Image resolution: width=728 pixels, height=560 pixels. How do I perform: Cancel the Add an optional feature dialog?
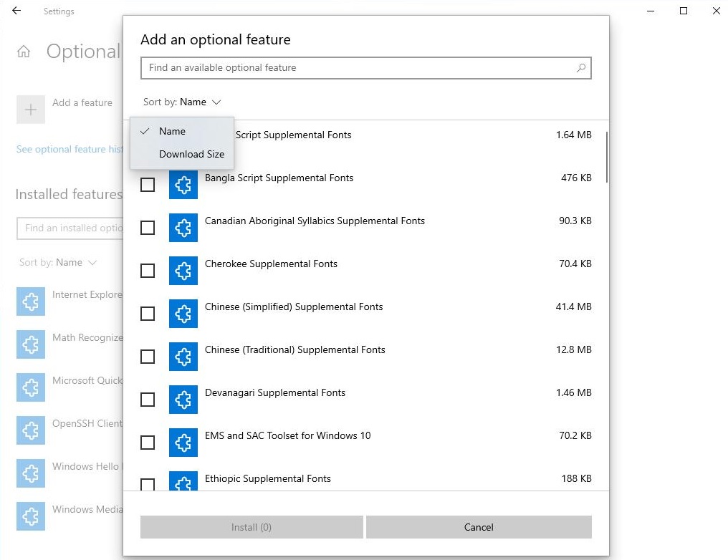[x=479, y=527]
